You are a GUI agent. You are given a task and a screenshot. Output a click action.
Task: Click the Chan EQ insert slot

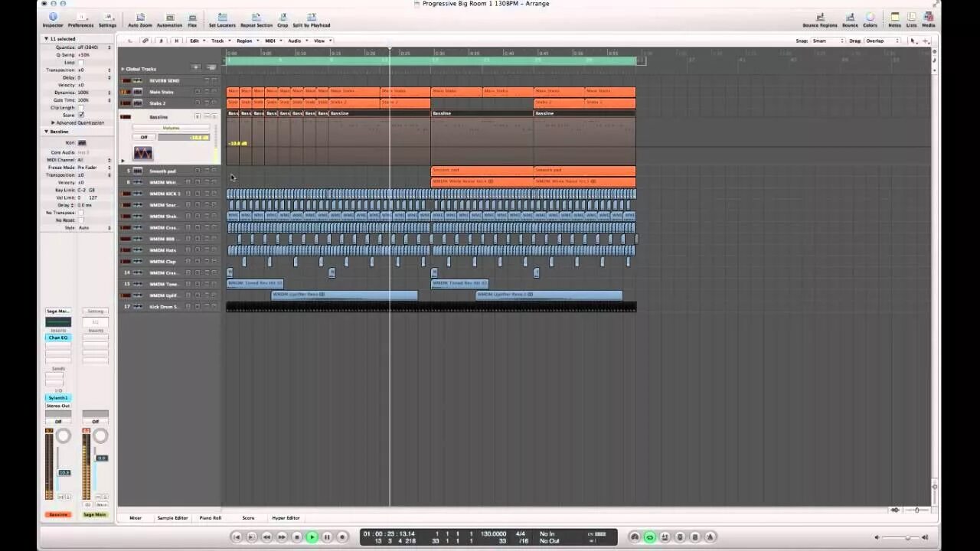[58, 337]
